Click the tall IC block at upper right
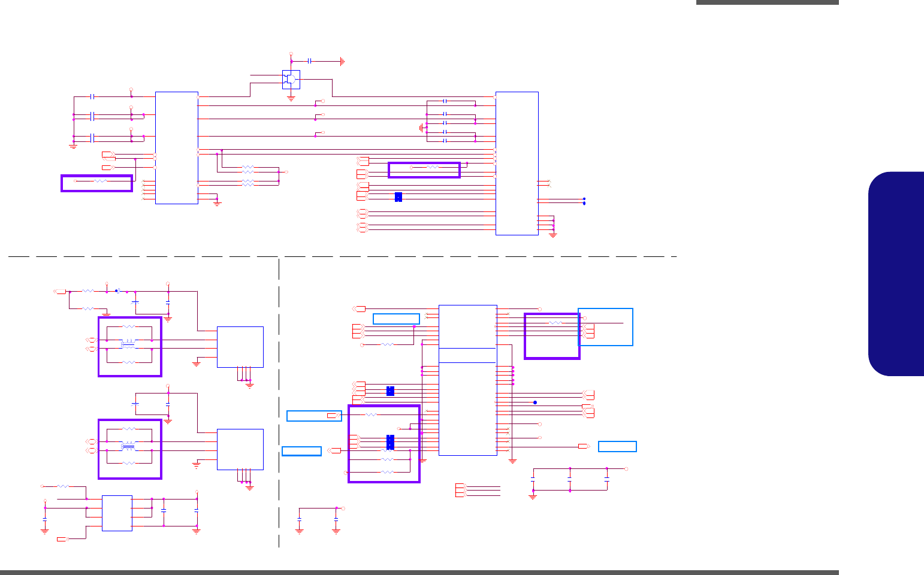Image resolution: width=924 pixels, height=575 pixels. tap(517, 164)
